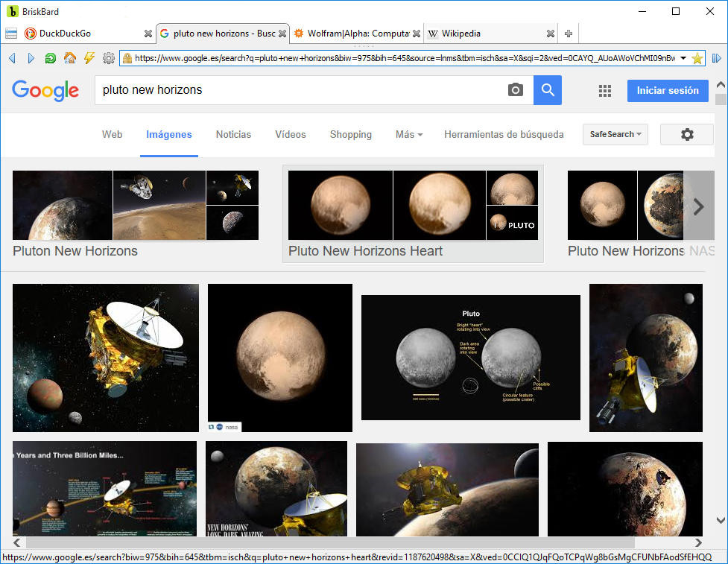Viewport: 728px width, 564px height.
Task: Click the sidebar panel icon right of the star
Action: click(x=716, y=58)
